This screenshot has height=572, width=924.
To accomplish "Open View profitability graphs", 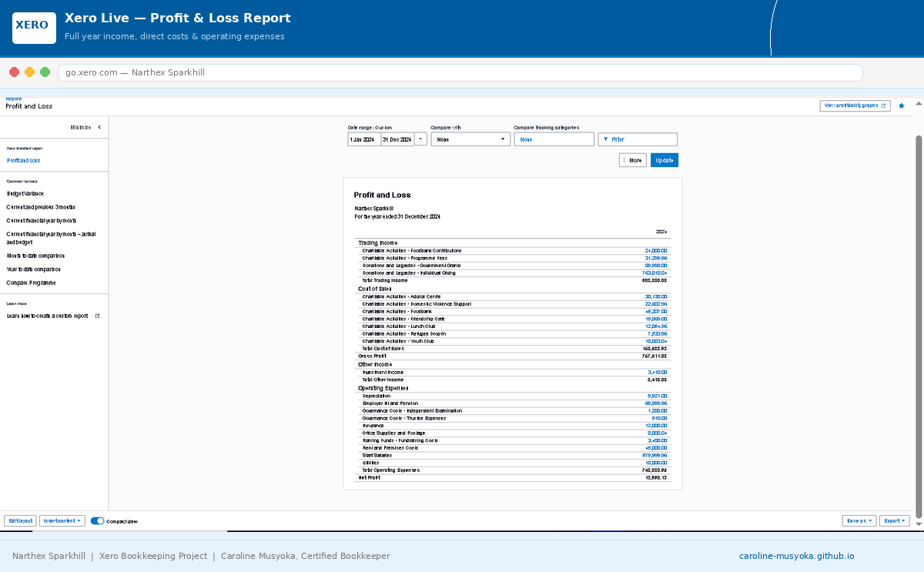I will [x=855, y=105].
